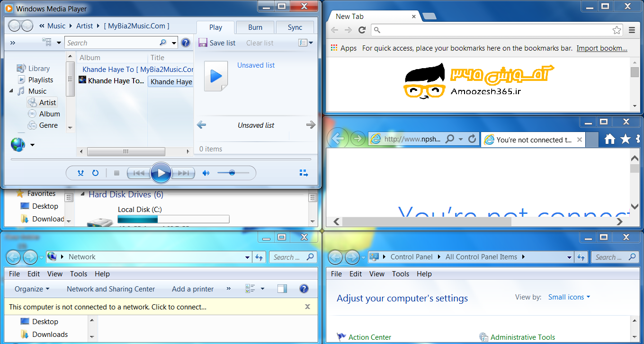Click the Tools menu in the Network window
The width and height of the screenshot is (644, 344).
point(79,274)
